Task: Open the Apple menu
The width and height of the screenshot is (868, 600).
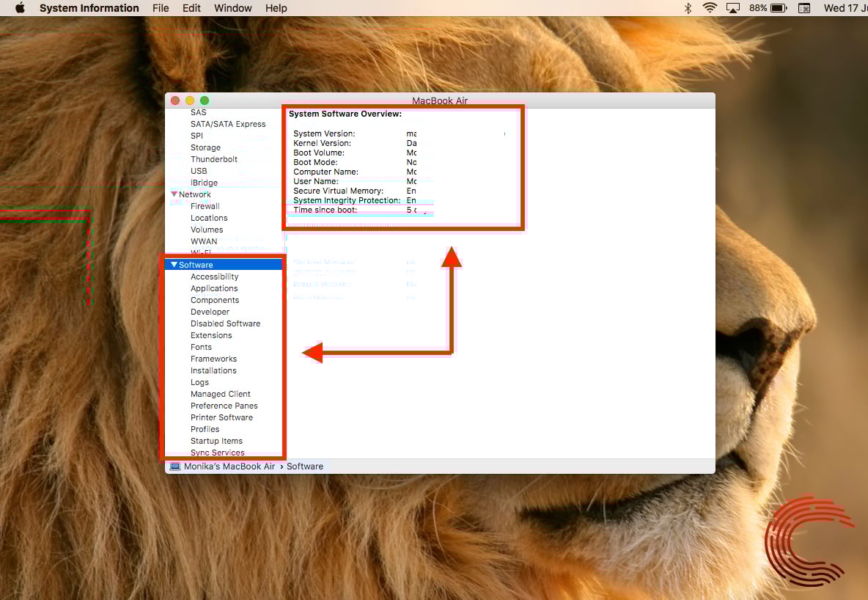Action: (x=20, y=8)
